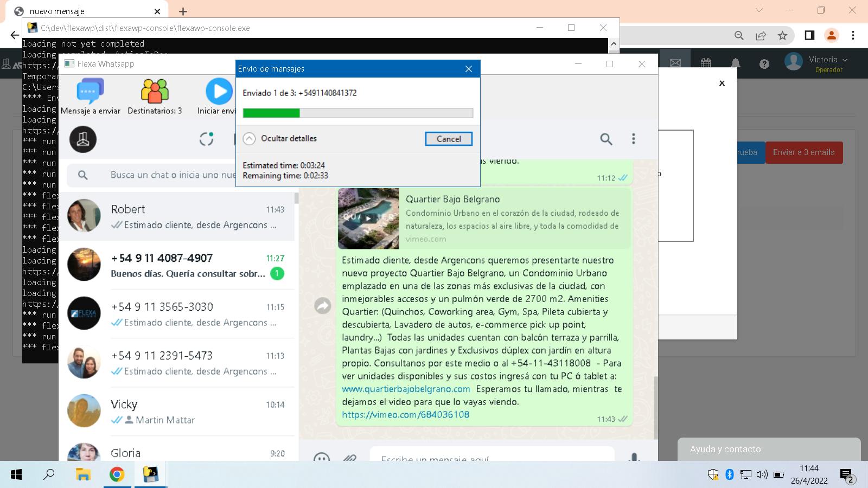Open the Chrome three-dot menu

[853, 35]
